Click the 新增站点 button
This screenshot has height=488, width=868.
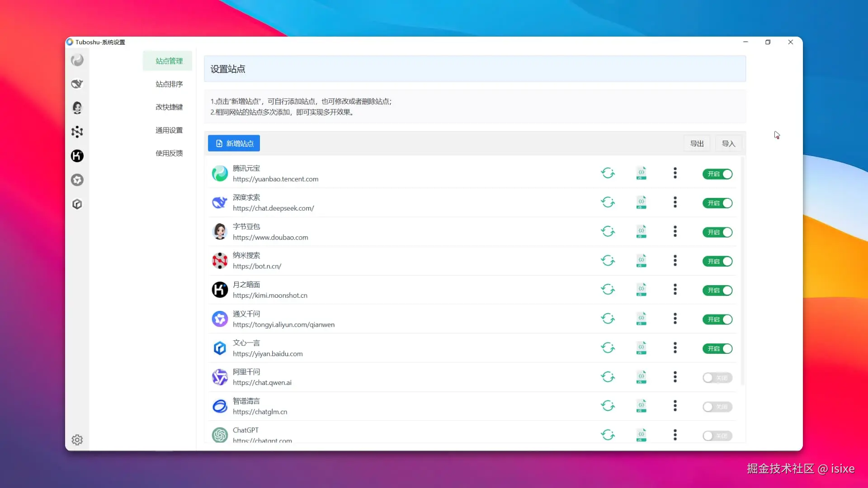click(234, 143)
